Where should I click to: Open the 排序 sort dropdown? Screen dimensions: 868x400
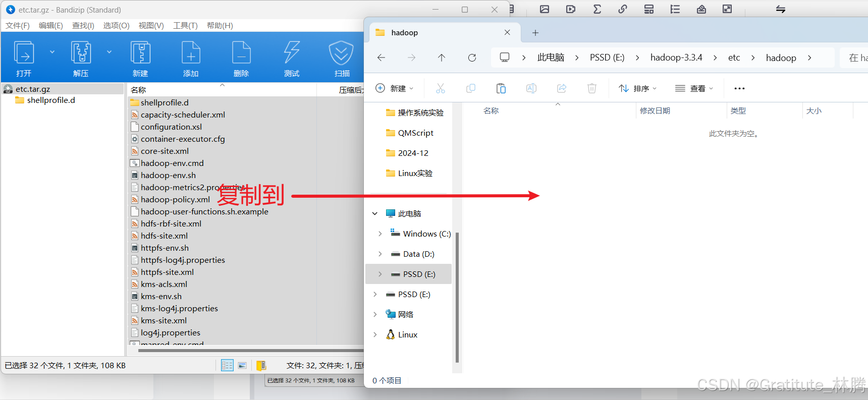[x=638, y=88]
